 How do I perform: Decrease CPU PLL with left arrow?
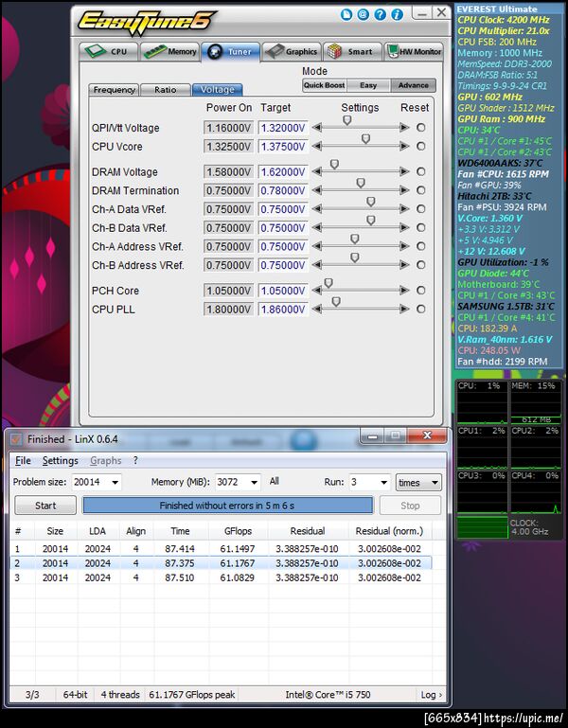[317, 310]
